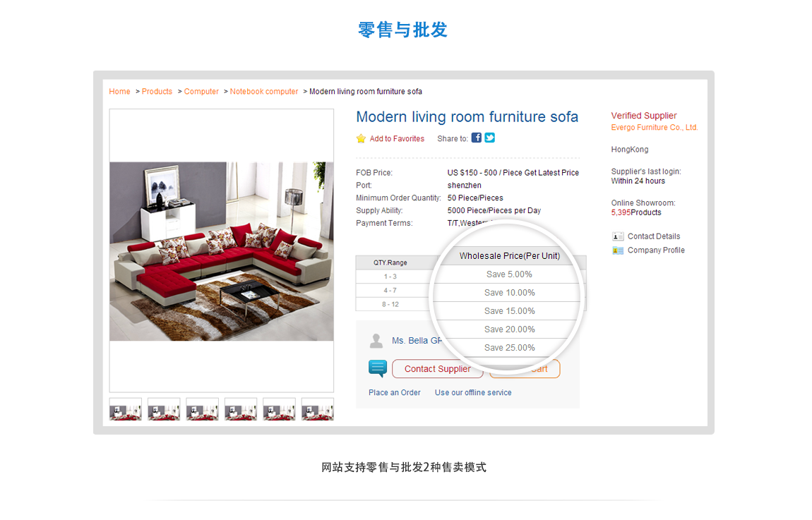Open Notebook computer breadcrumb link
Image resolution: width=812 pixels, height=520 pixels.
264,92
